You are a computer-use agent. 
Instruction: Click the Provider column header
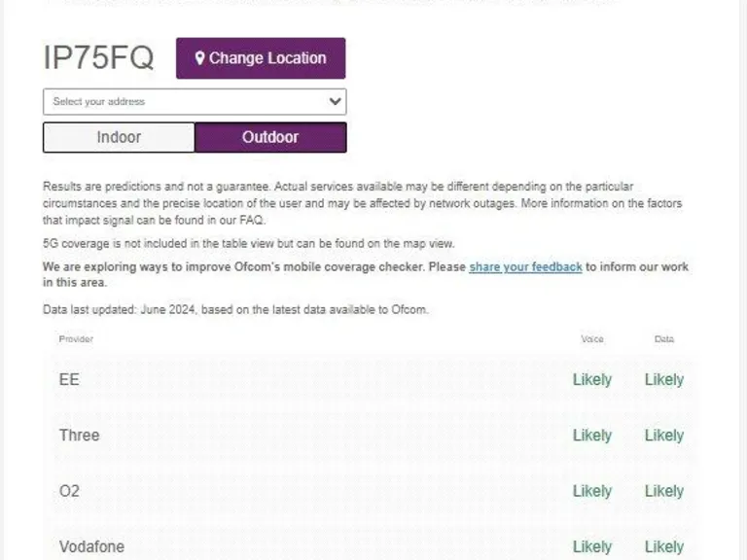coord(76,339)
